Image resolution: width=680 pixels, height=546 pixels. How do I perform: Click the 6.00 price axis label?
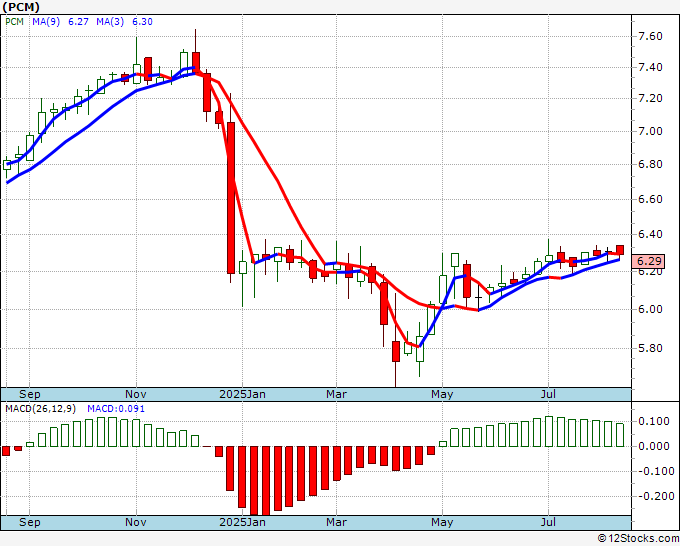click(x=650, y=309)
